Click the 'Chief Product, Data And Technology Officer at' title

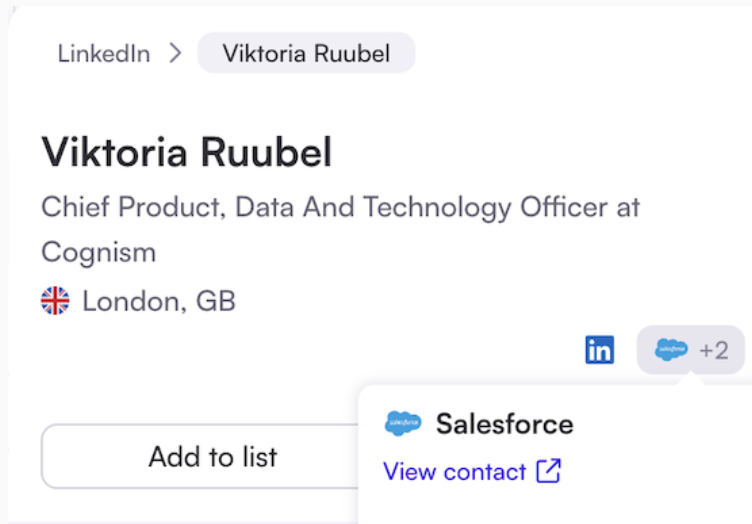[341, 207]
